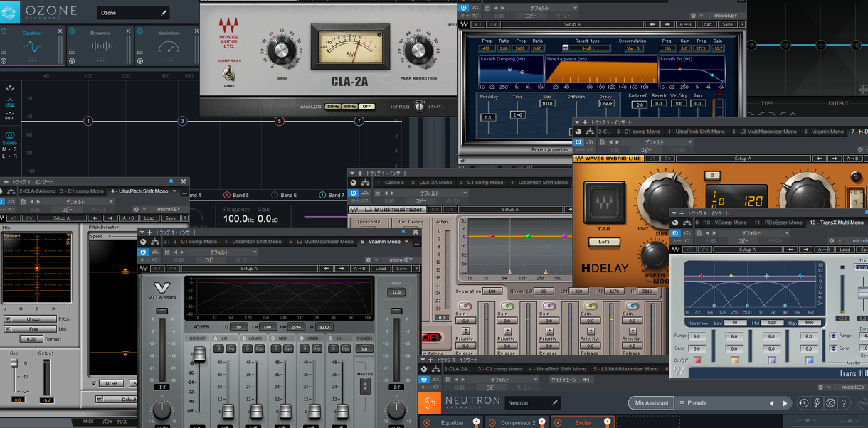Click pencil icon beside Ozone preset name
Screen dimensions: 868x428
(x=164, y=13)
